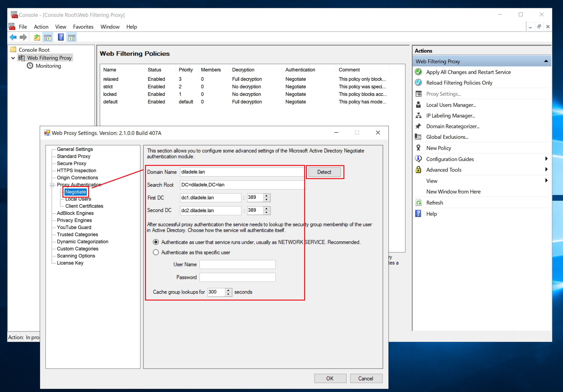563x392 pixels.
Task: Select the Negotiate tree item
Action: (75, 191)
